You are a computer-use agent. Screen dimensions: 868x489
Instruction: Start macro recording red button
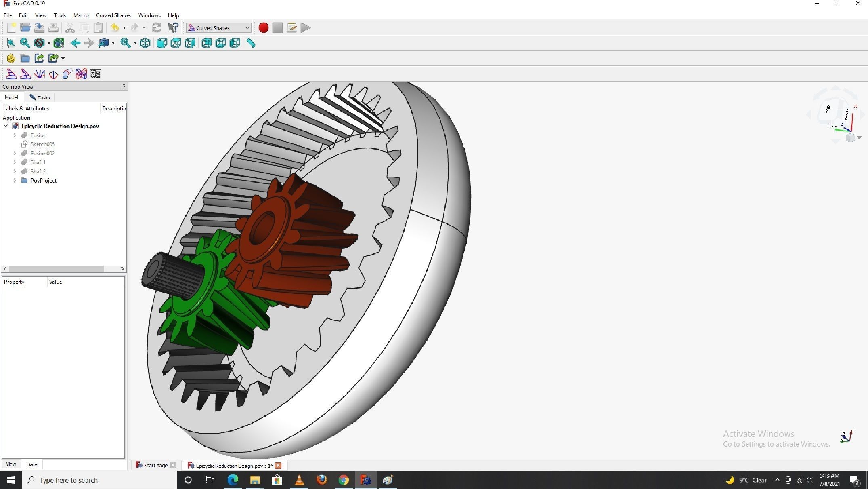coord(263,27)
